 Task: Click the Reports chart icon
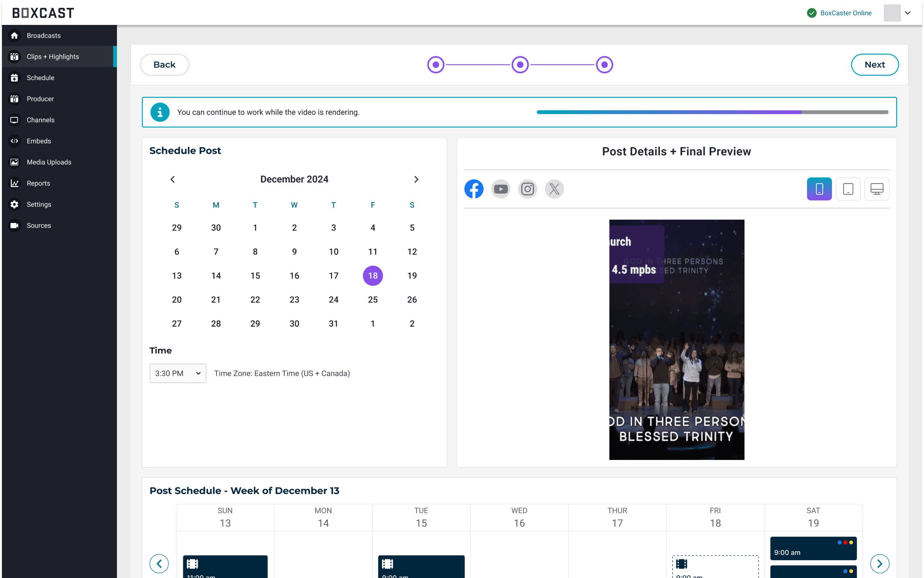[x=15, y=183]
